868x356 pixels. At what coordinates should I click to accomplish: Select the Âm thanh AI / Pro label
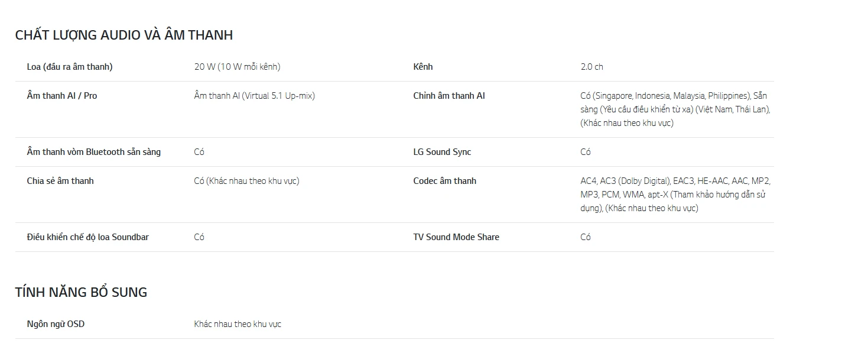point(62,96)
